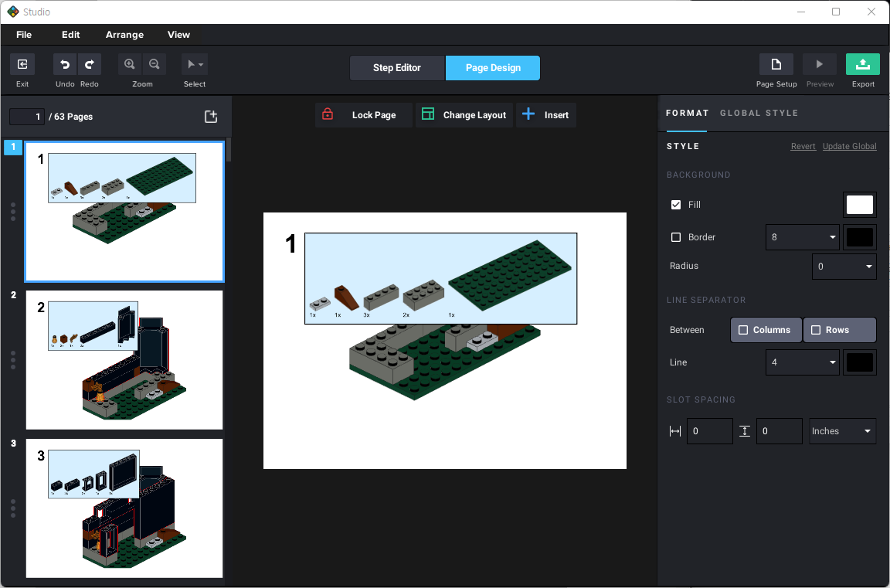This screenshot has width=890, height=588.
Task: Grab the drag handle beside page 2
Action: tap(13, 360)
